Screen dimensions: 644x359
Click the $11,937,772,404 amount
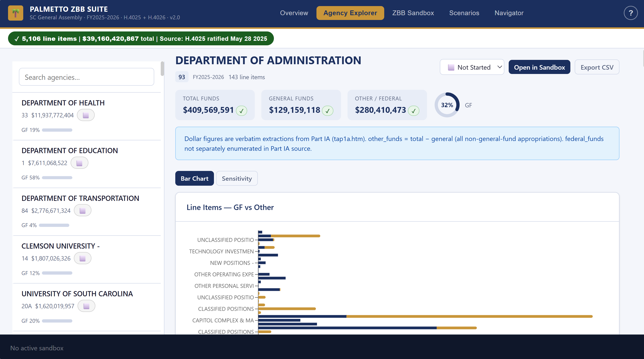tap(53, 115)
